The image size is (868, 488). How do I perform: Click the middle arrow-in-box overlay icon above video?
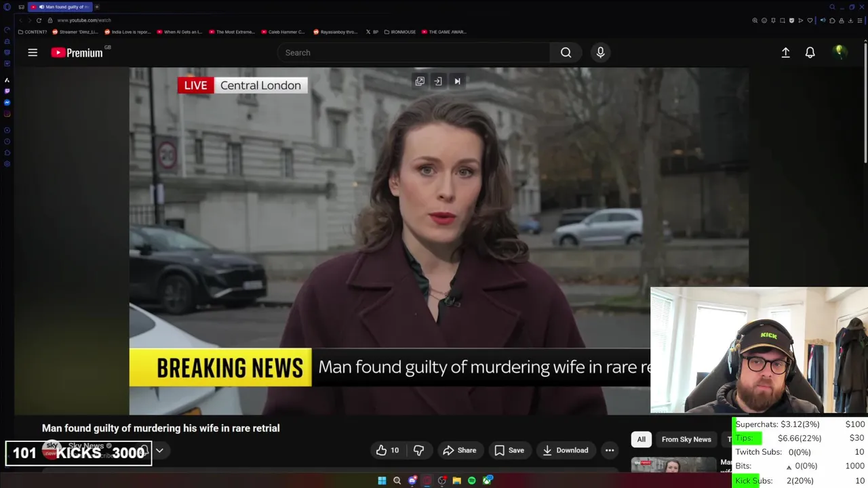click(x=438, y=81)
